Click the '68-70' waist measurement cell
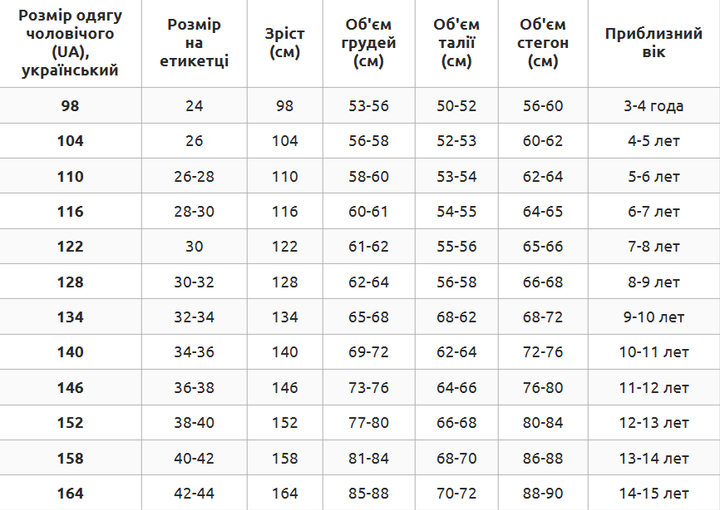 tap(456, 459)
